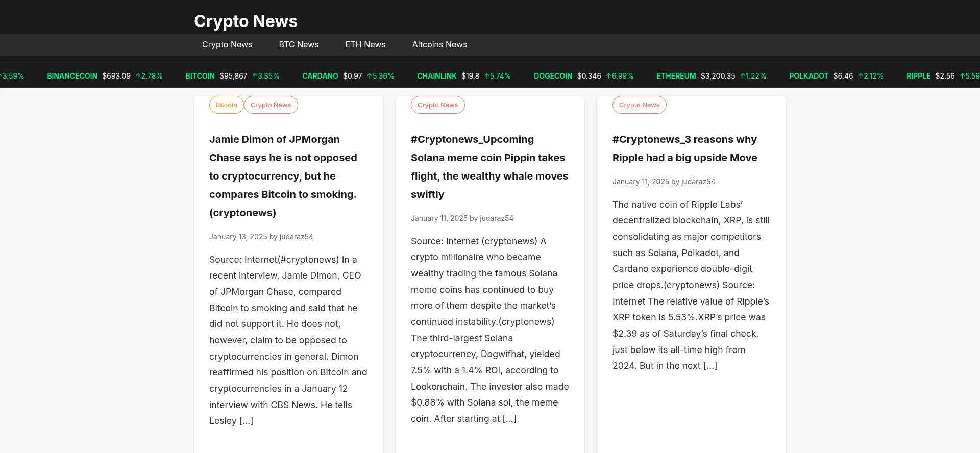Click the Binancecoin price $693.09
This screenshot has width=980, height=453.
116,76
